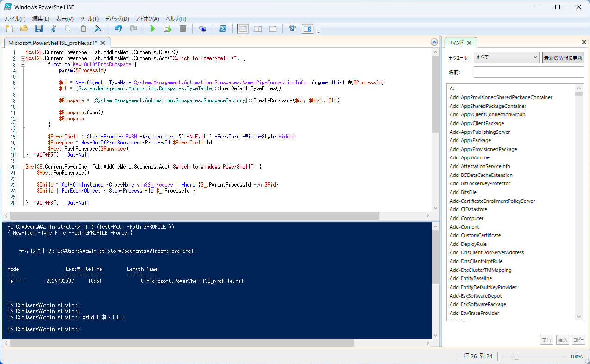Select the コマンド tab in right pane
Viewport: 590px width, 364px height.
pyautogui.click(x=456, y=43)
